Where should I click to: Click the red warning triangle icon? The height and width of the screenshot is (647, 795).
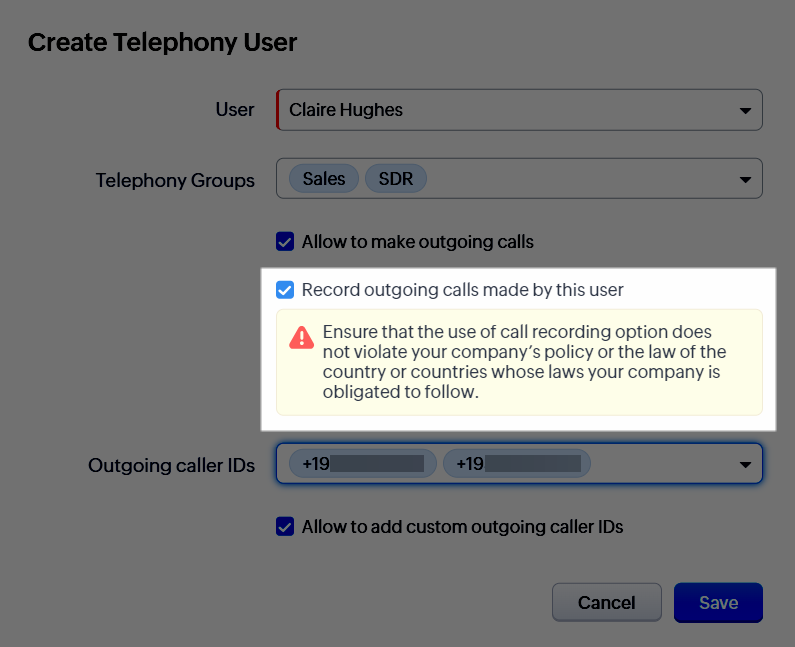(x=301, y=338)
